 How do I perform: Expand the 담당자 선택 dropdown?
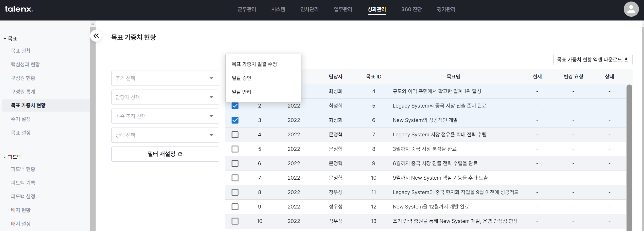pos(165,97)
